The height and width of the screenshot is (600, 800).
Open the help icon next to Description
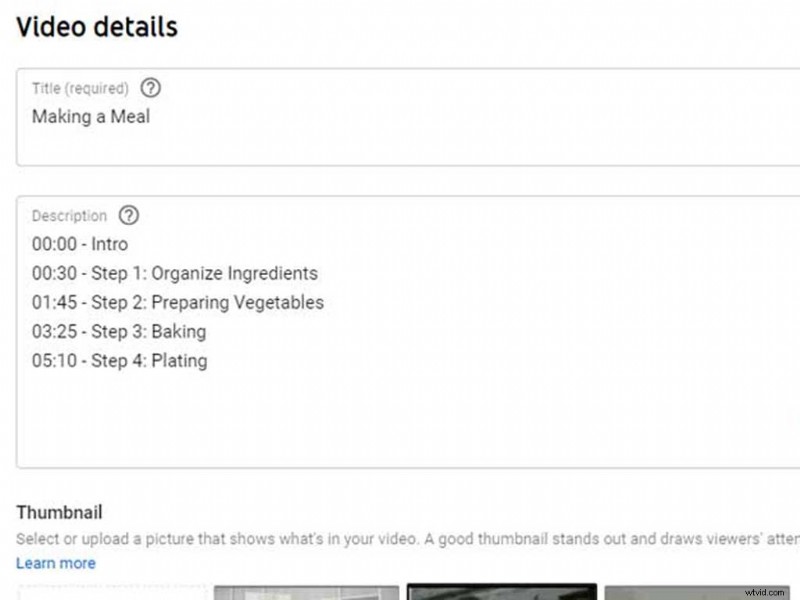128,215
